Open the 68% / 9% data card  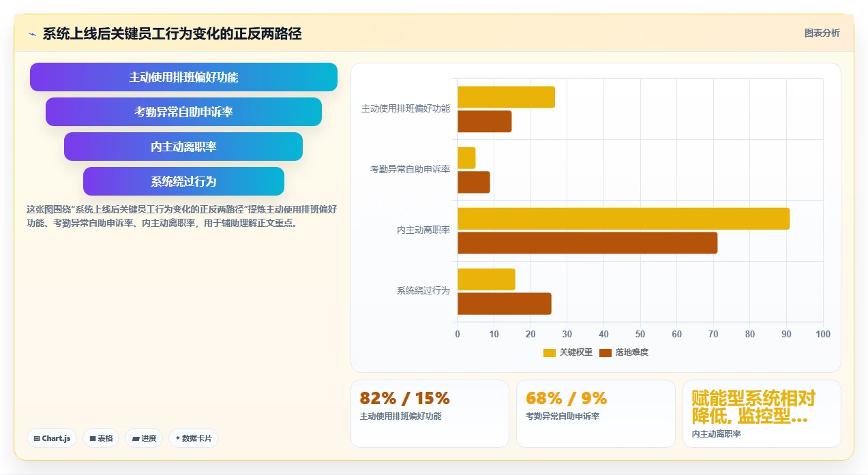pyautogui.click(x=596, y=414)
